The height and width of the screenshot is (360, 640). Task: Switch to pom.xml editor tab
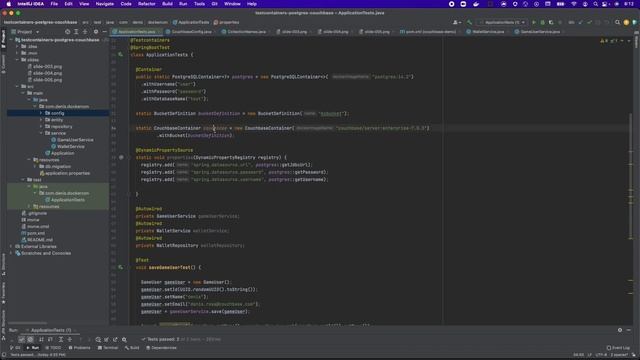[431, 31]
